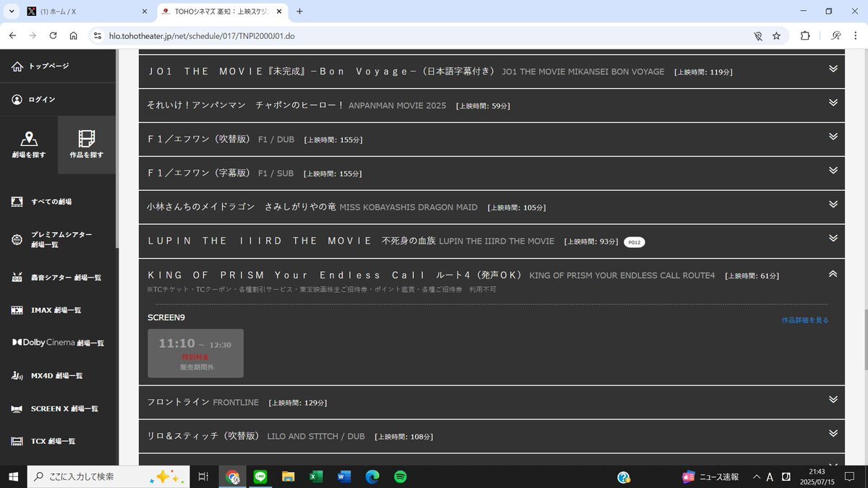Open the Windows Start menu
This screenshot has height=488, width=868.
[x=13, y=477]
